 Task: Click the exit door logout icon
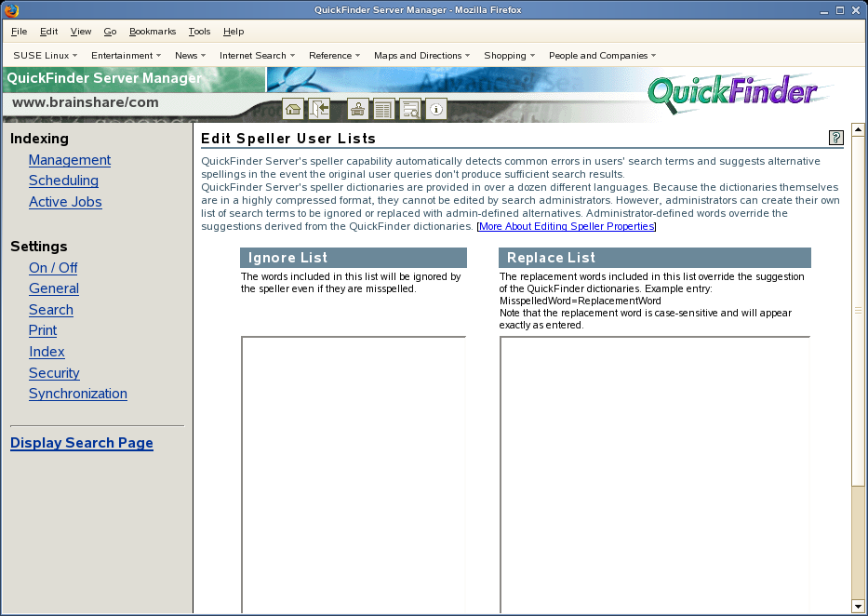pos(319,109)
